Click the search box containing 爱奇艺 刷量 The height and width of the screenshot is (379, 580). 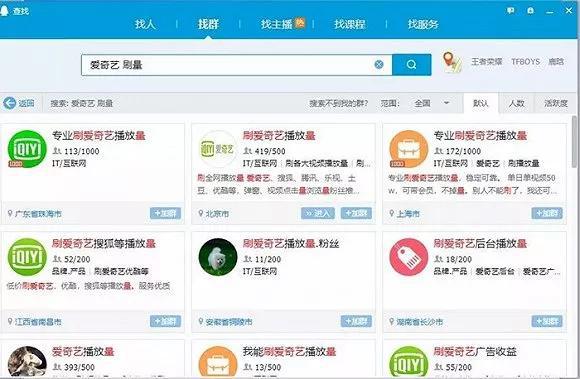237,65
